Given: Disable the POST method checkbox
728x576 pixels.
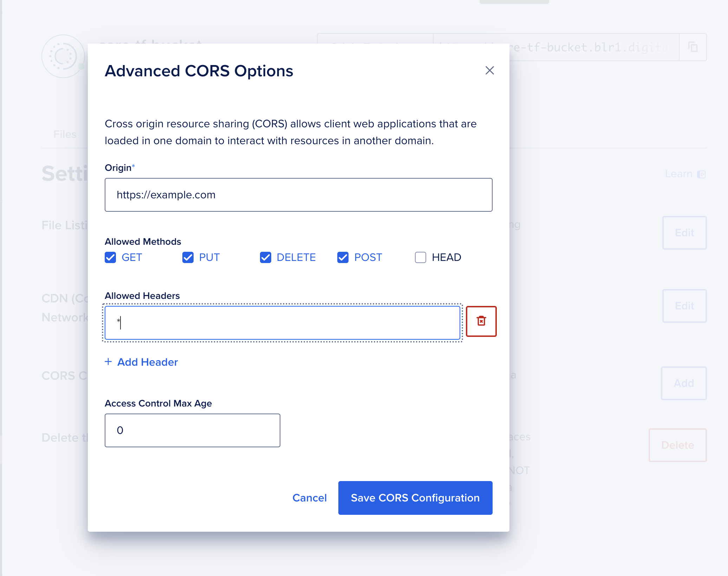Looking at the screenshot, I should (x=343, y=257).
